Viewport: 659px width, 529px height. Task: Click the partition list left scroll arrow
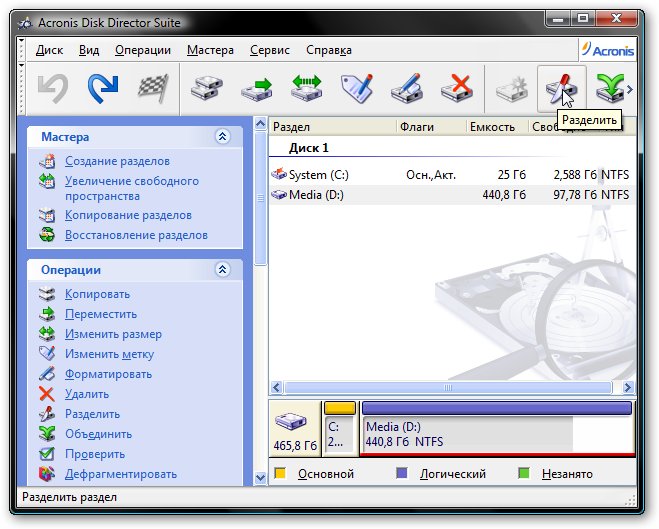click(276, 387)
